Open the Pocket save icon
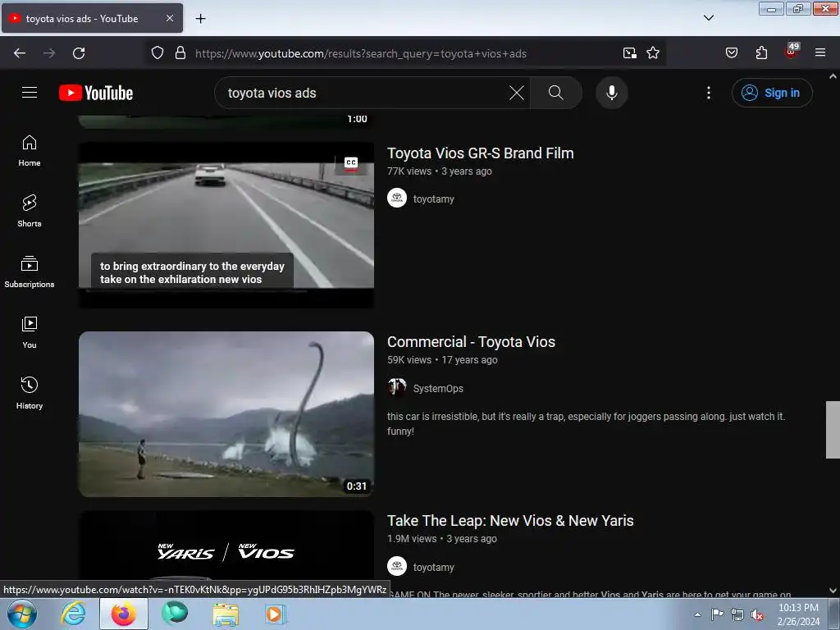Screen dimensions: 840x630 731,53
